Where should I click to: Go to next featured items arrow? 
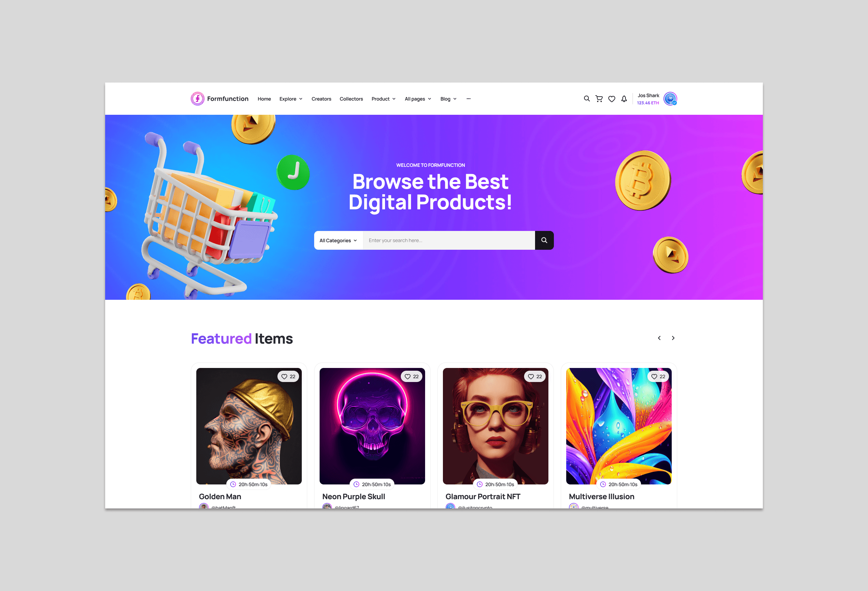point(673,338)
